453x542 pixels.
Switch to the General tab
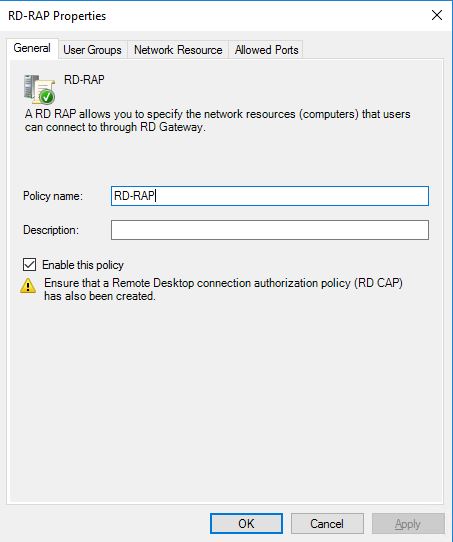pos(32,48)
